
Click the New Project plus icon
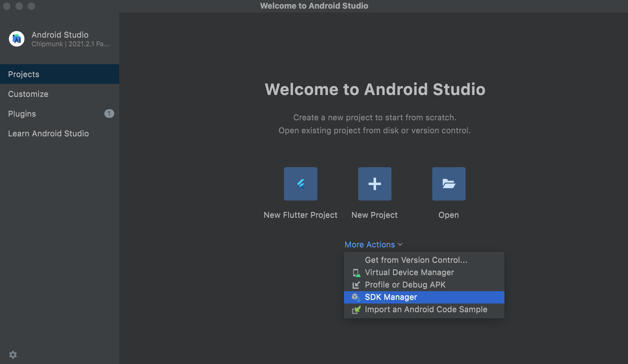375,184
